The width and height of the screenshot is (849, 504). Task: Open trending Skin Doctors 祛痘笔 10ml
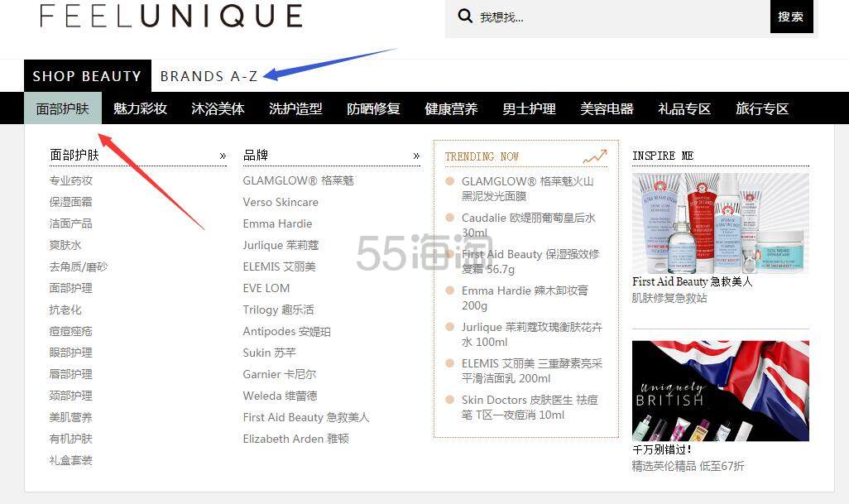click(530, 407)
